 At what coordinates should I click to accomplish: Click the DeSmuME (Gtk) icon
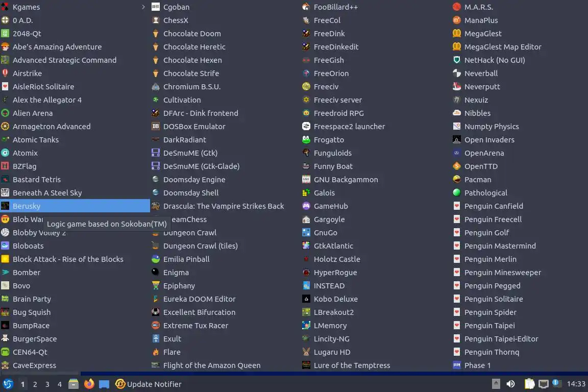(x=156, y=153)
